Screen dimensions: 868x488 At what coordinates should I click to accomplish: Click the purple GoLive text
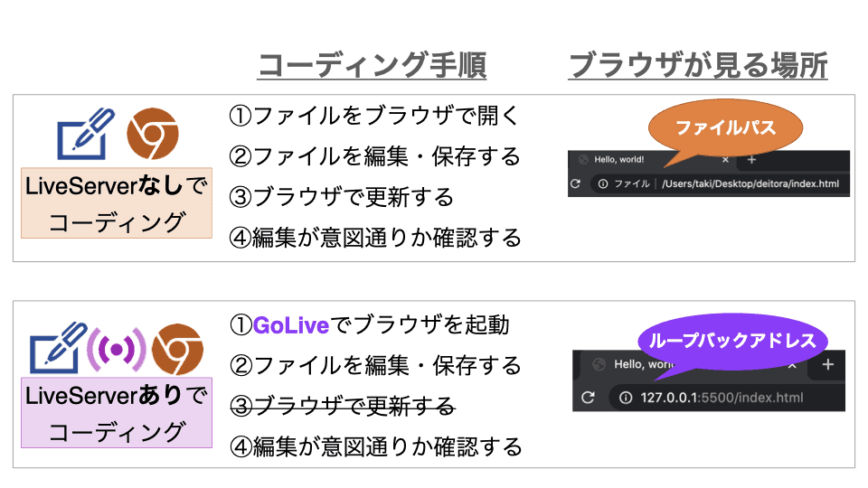pyautogui.click(x=289, y=324)
